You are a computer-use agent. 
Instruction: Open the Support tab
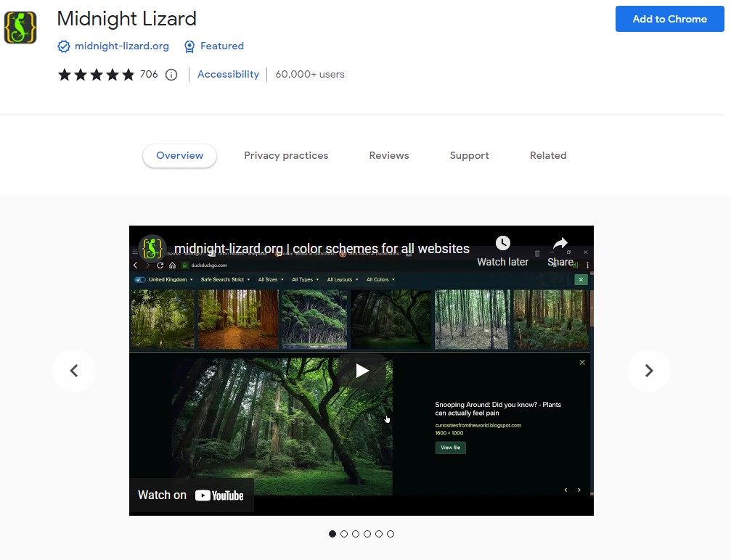470,156
